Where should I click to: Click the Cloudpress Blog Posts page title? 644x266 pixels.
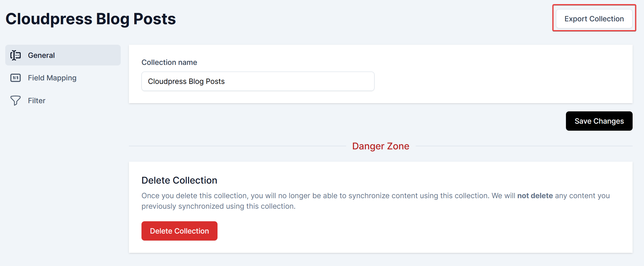click(x=91, y=19)
